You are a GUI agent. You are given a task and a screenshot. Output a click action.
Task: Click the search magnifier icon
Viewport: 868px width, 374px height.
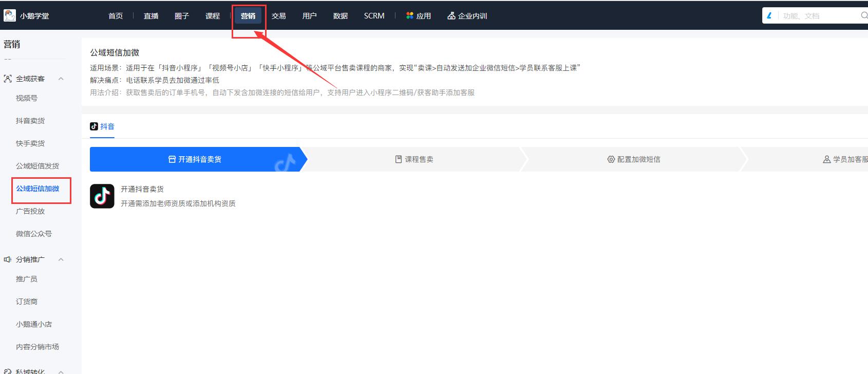tap(864, 16)
